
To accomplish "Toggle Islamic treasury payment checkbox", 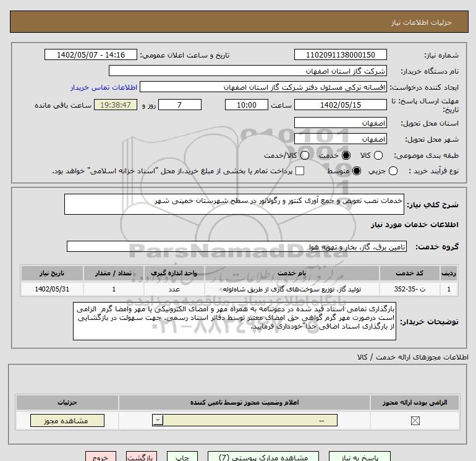I will [x=300, y=171].
